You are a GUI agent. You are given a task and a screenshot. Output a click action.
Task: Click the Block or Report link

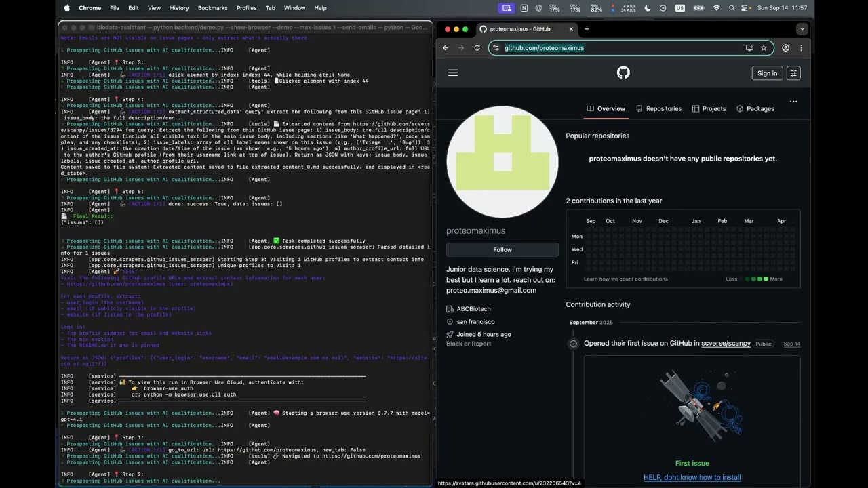pyautogui.click(x=469, y=344)
